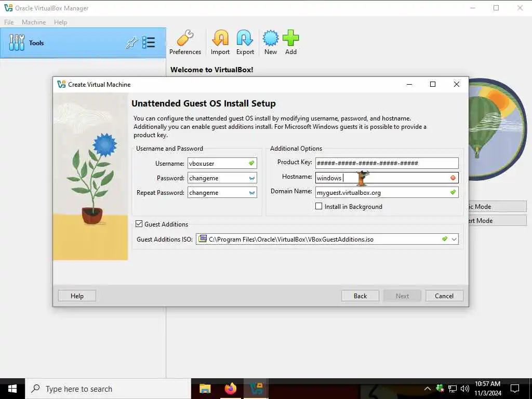Open the Windows Start menu
532x399 pixels.
click(12, 389)
